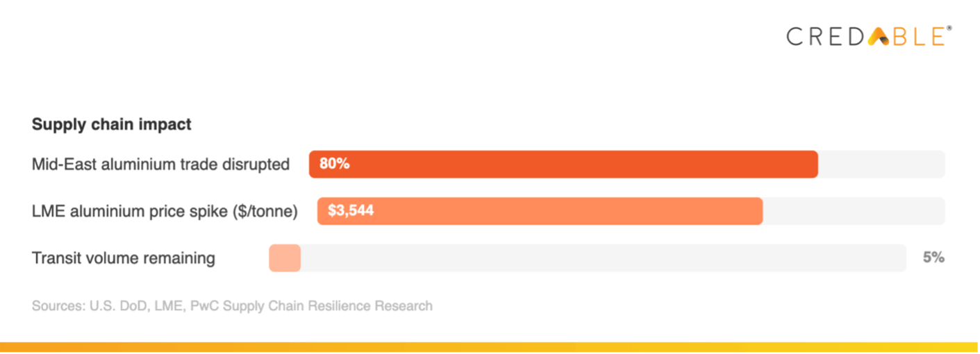Image resolution: width=980 pixels, height=354 pixels.
Task: Click the CREDABLE logo
Action: [867, 37]
